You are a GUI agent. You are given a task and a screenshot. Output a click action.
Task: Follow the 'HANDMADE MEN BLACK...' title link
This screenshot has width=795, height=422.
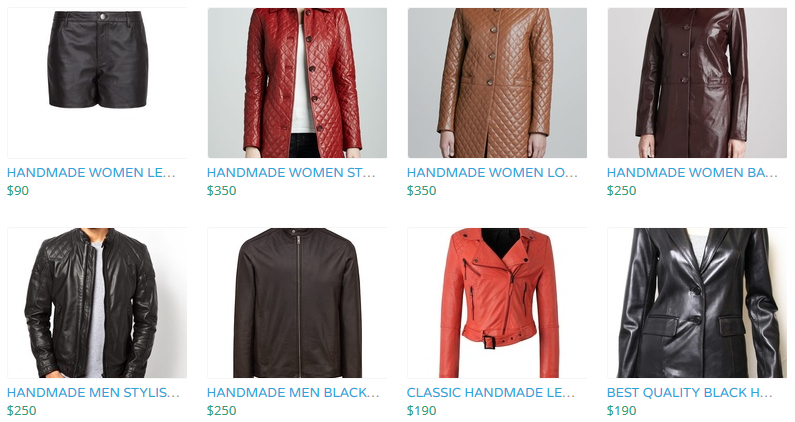tap(293, 393)
